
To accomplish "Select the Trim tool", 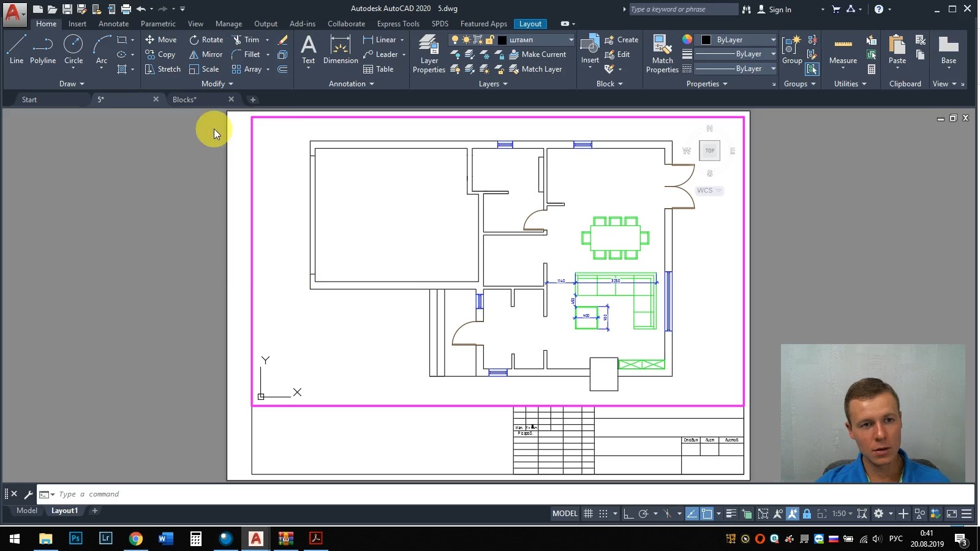I will [x=246, y=40].
